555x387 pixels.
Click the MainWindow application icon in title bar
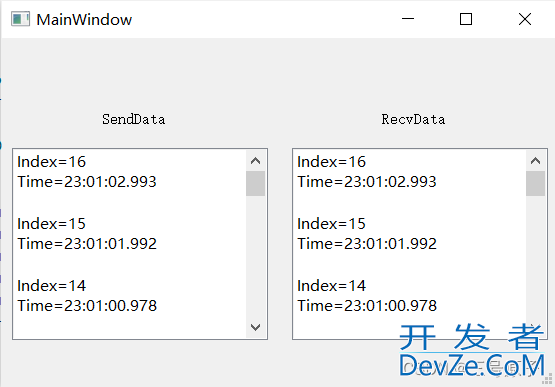[x=20, y=19]
